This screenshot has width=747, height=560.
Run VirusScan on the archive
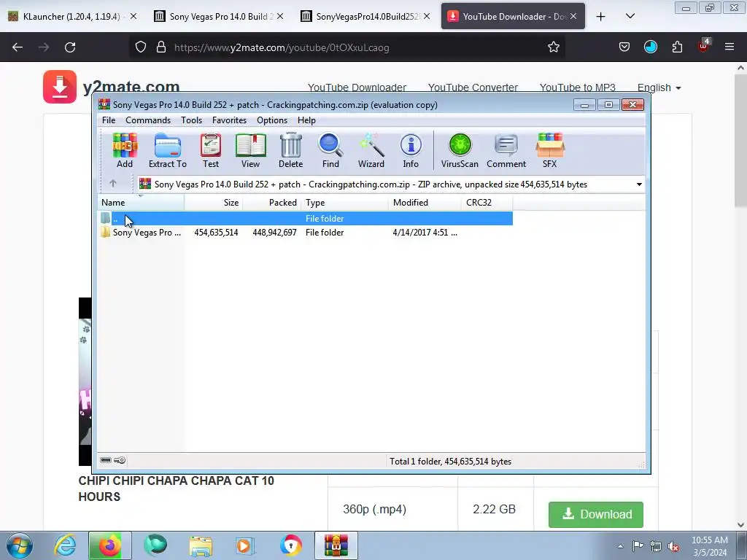[x=460, y=150]
